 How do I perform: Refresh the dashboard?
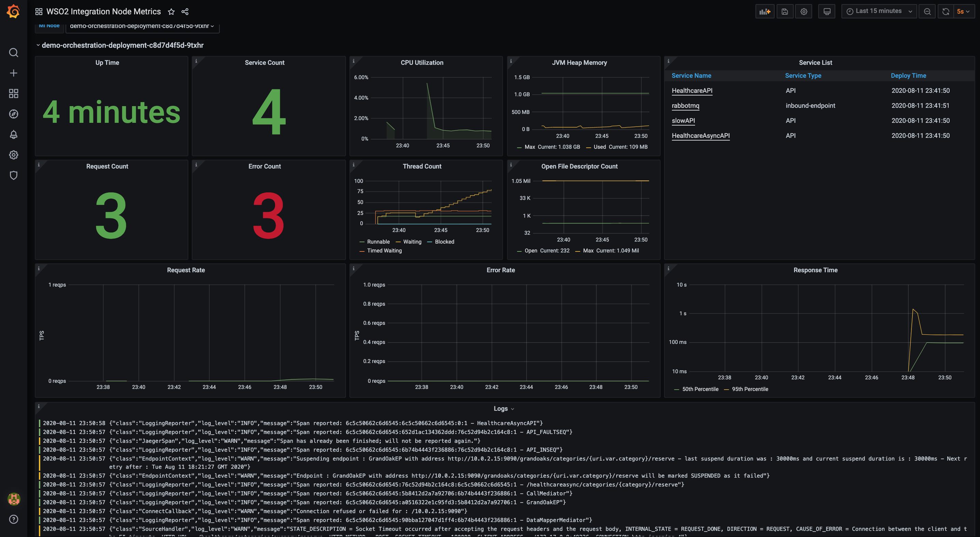tap(946, 11)
